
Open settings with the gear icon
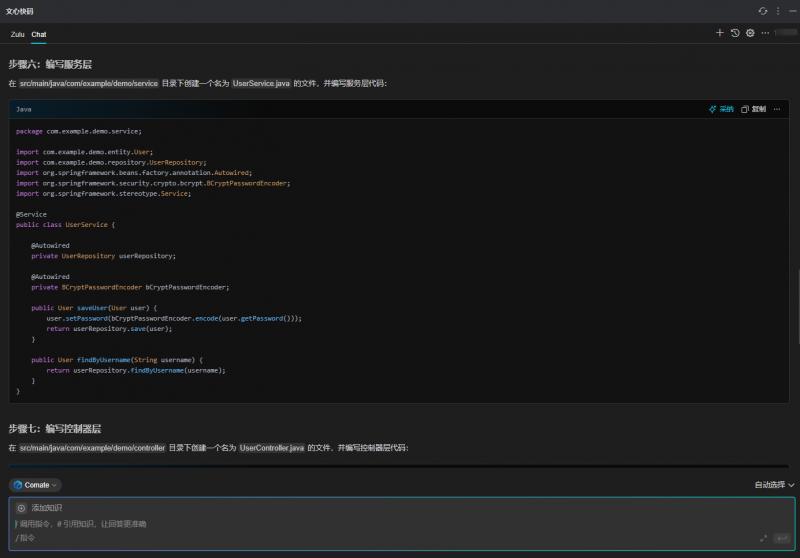[x=750, y=33]
